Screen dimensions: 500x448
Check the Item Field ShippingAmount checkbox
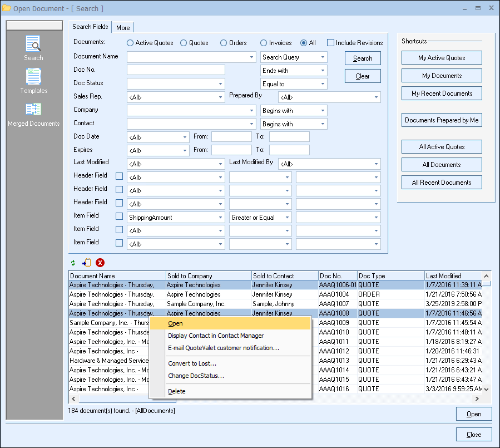coord(119,216)
